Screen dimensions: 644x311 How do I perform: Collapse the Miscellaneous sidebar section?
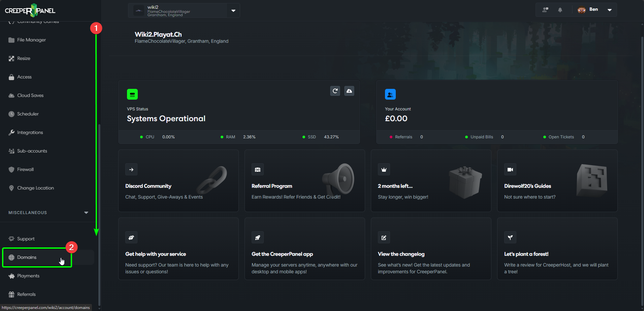tap(86, 213)
